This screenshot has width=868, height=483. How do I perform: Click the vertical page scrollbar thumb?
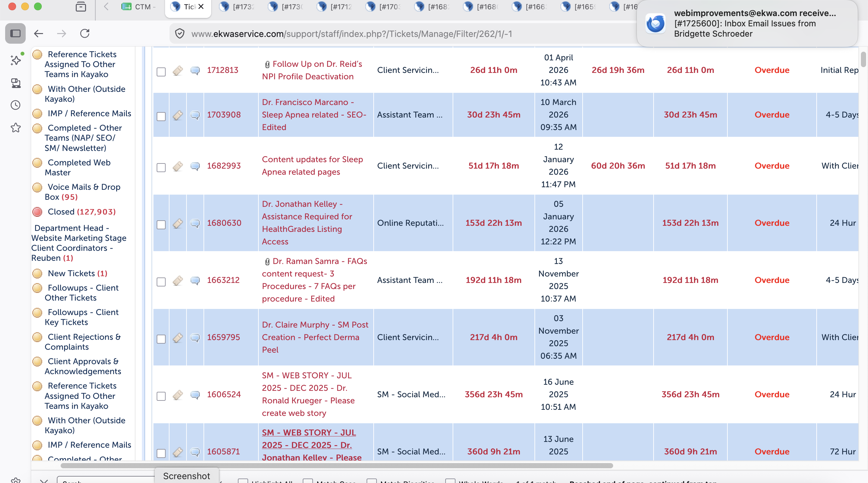point(863,59)
